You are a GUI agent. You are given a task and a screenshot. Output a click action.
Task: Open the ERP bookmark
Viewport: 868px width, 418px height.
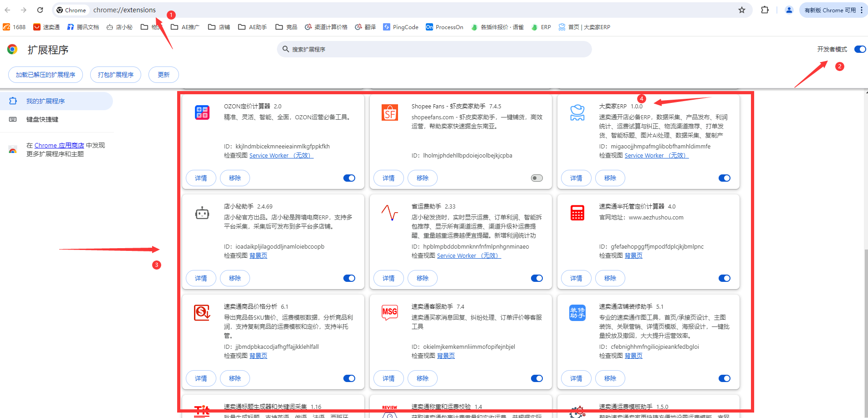541,27
